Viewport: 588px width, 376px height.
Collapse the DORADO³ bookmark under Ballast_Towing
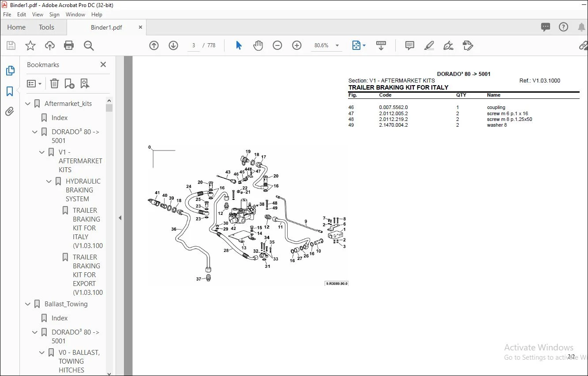35,332
